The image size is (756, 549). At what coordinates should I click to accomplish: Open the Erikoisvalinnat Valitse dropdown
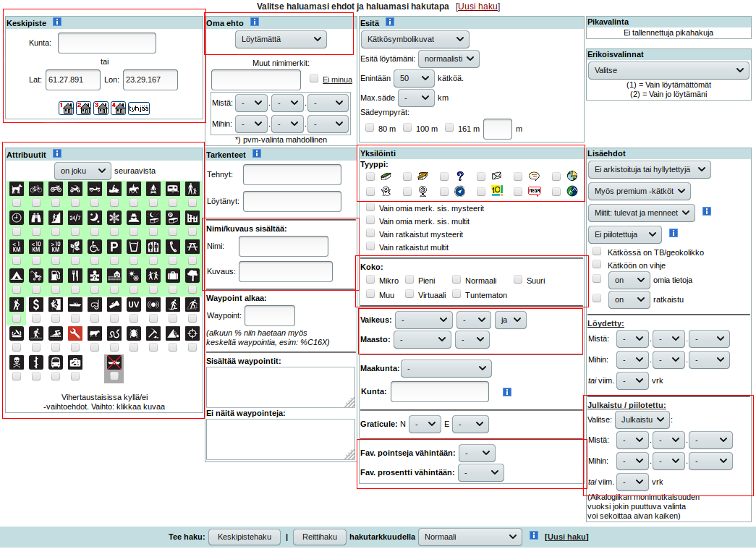pyautogui.click(x=668, y=70)
